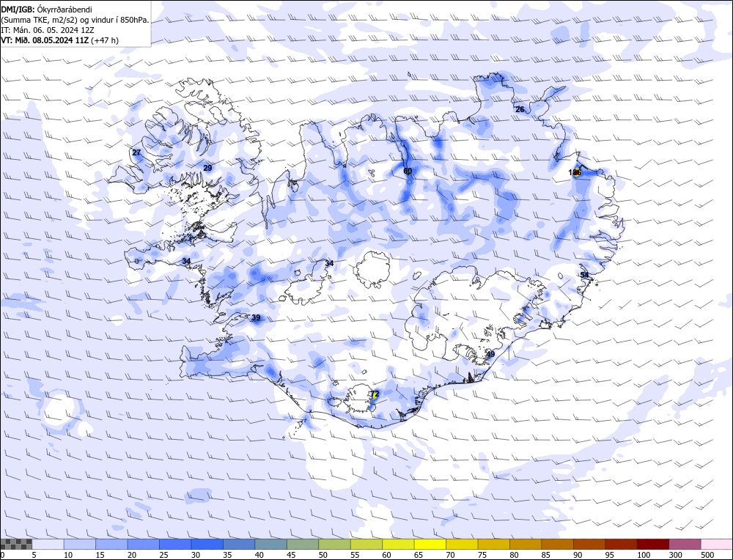Pick the legend swatch between 45 and 50
Screen dimensions: 733x560
click(x=303, y=544)
